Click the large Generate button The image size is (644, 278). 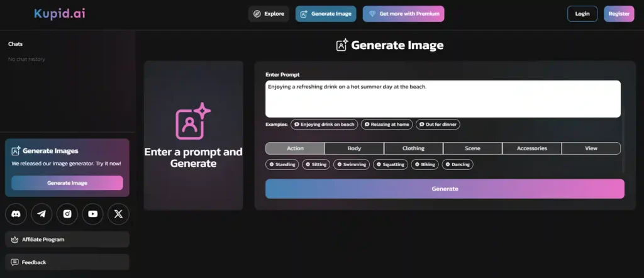click(x=445, y=189)
